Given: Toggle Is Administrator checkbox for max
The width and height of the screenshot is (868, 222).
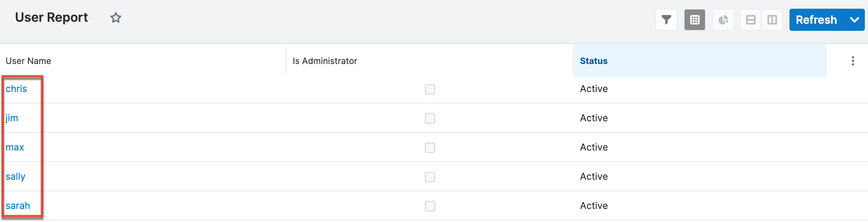Looking at the screenshot, I should (x=430, y=148).
